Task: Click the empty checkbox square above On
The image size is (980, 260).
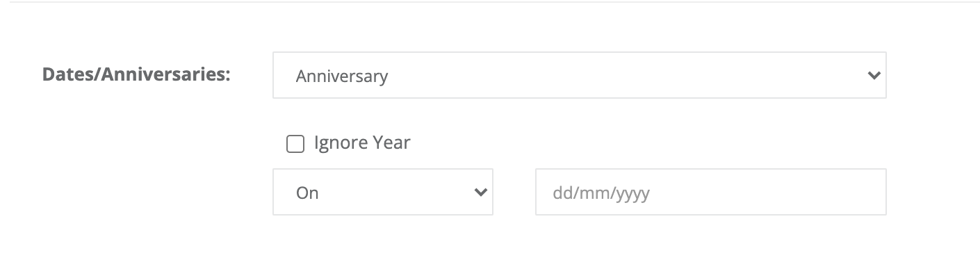Action: coord(295,144)
